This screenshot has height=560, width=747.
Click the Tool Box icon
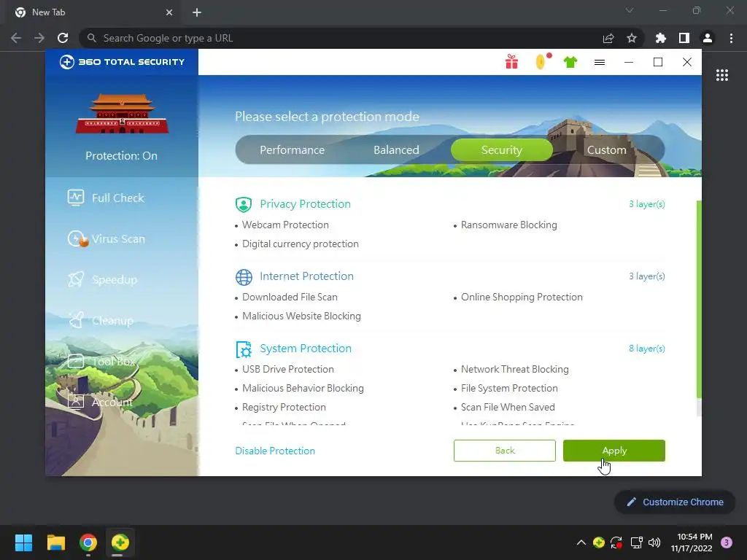click(76, 362)
